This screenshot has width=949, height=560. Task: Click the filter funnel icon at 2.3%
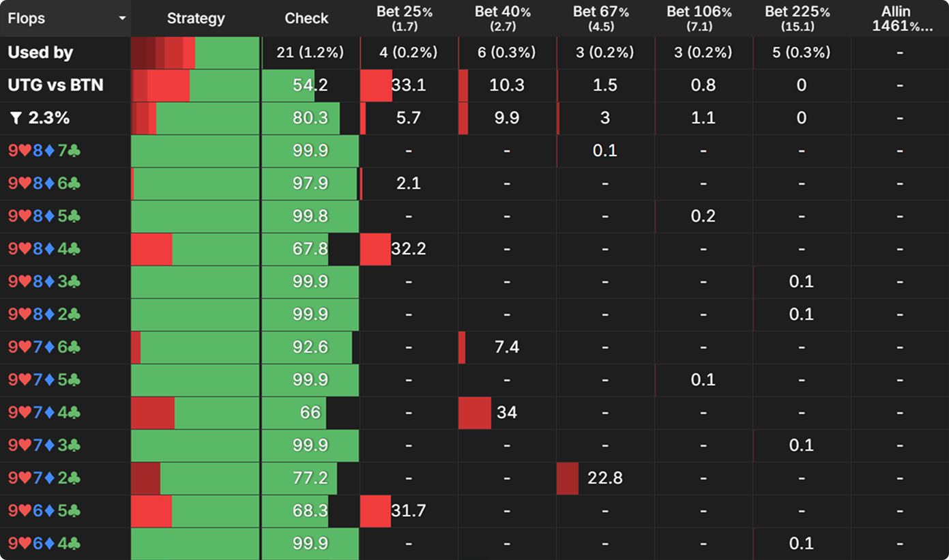pos(16,118)
